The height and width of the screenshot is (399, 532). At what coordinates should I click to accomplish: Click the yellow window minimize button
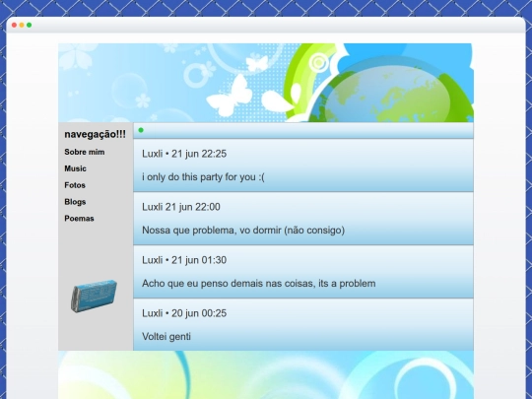pos(22,25)
